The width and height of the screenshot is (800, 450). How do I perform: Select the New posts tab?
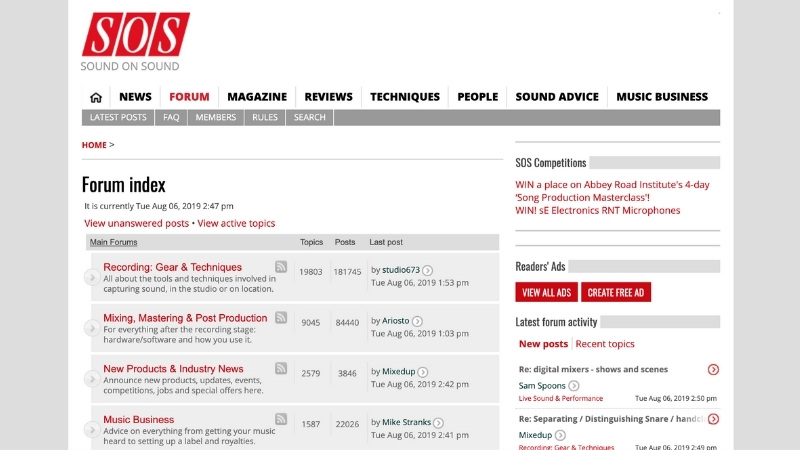point(543,344)
